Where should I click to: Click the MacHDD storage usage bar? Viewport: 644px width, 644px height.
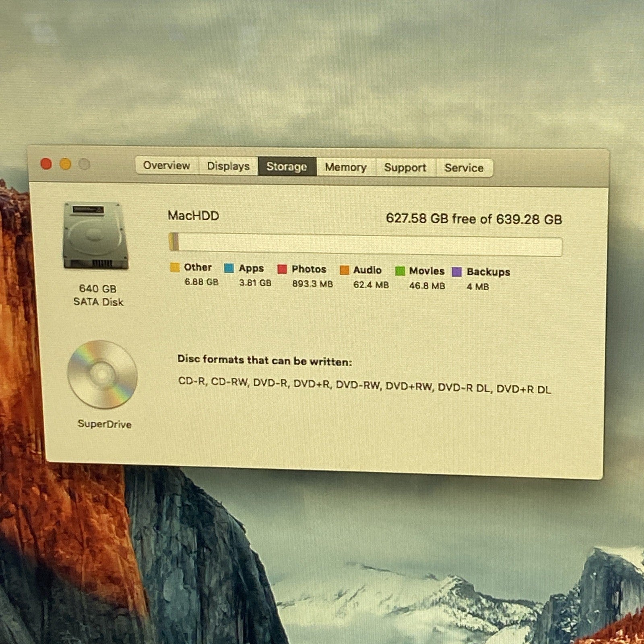pos(365,245)
